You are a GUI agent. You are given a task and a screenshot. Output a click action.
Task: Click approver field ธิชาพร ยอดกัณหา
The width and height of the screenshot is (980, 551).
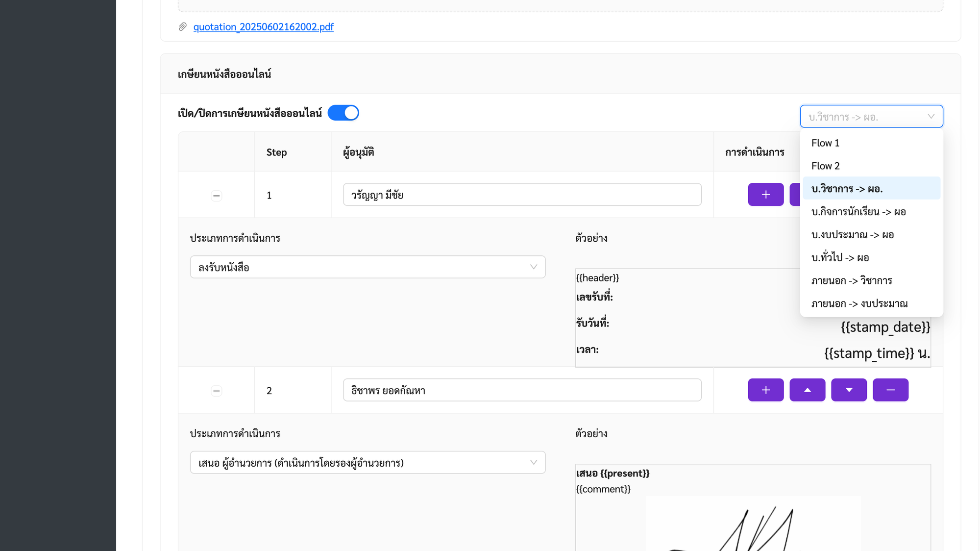click(x=522, y=390)
